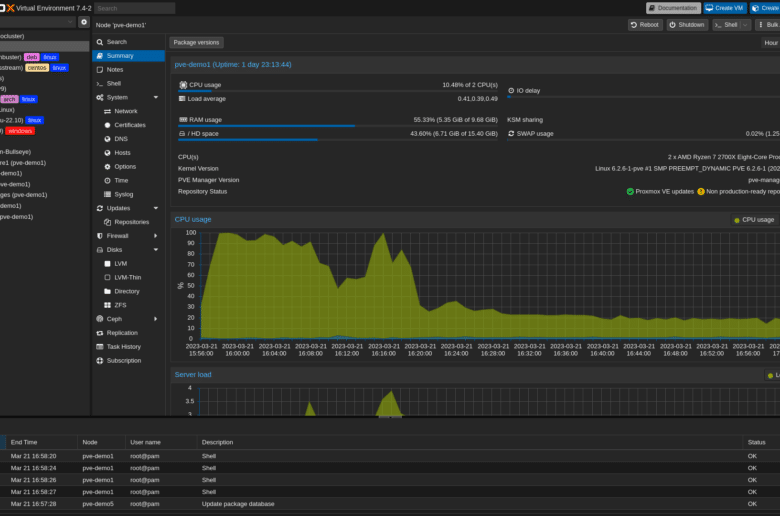
Task: Open Documentation
Action: click(x=673, y=8)
